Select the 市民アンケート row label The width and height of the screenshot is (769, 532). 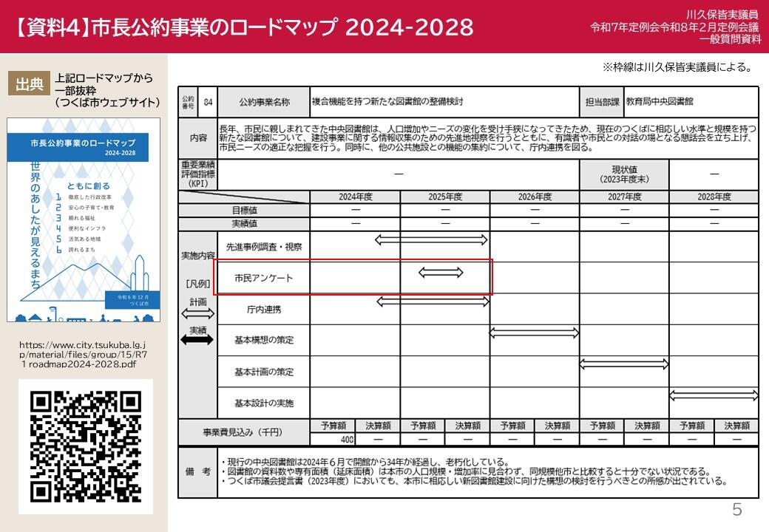point(263,279)
